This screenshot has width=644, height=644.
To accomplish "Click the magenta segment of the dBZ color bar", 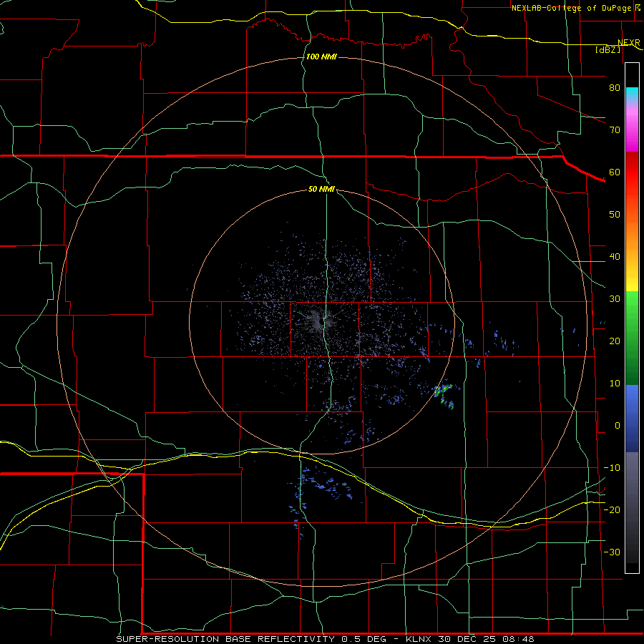I will [632, 130].
